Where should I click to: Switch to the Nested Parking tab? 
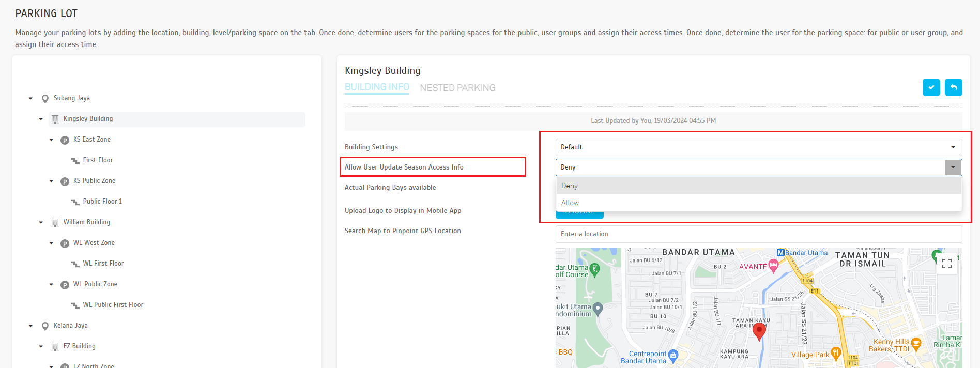(x=457, y=88)
